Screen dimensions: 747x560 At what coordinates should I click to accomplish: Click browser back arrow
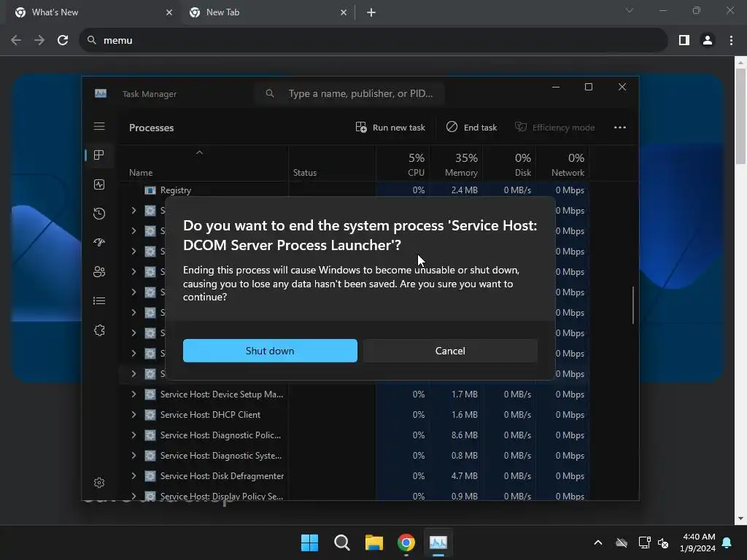click(x=16, y=40)
